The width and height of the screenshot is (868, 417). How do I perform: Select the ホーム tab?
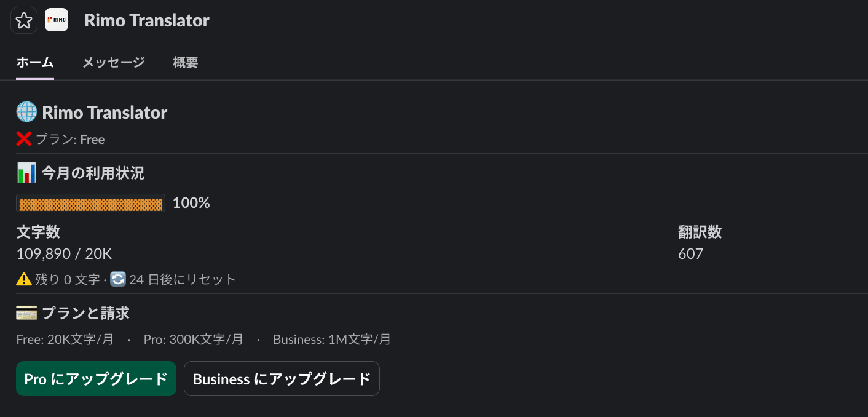(34, 62)
